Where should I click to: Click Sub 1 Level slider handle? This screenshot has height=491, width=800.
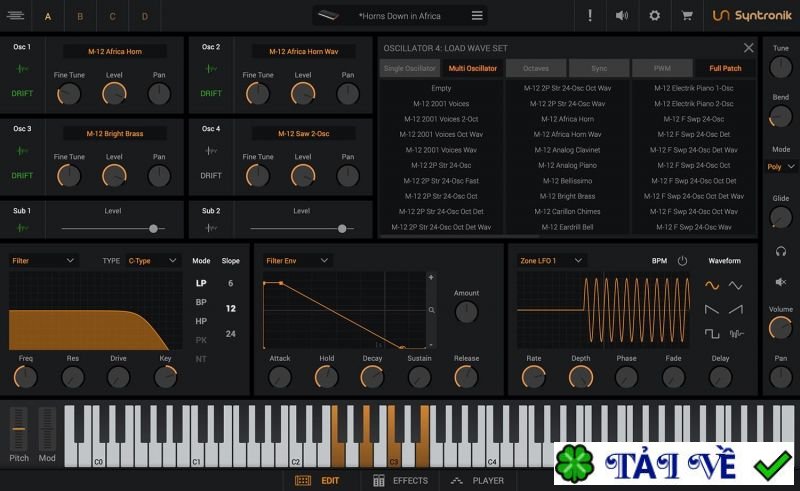click(x=153, y=229)
